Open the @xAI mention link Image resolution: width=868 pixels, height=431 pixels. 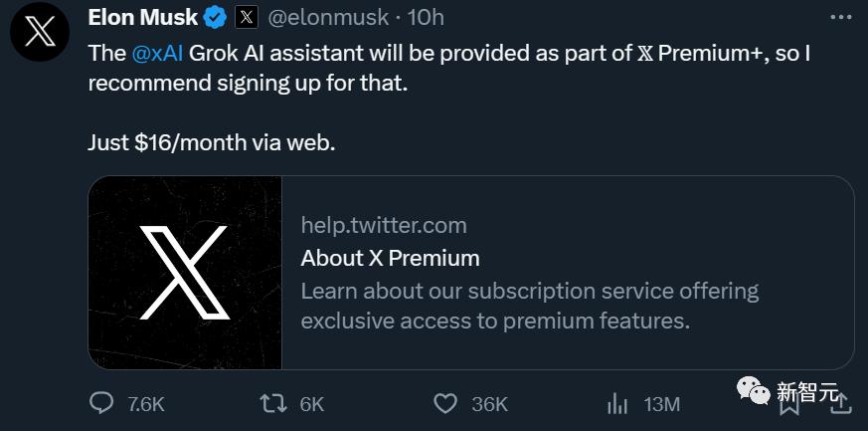point(154,54)
